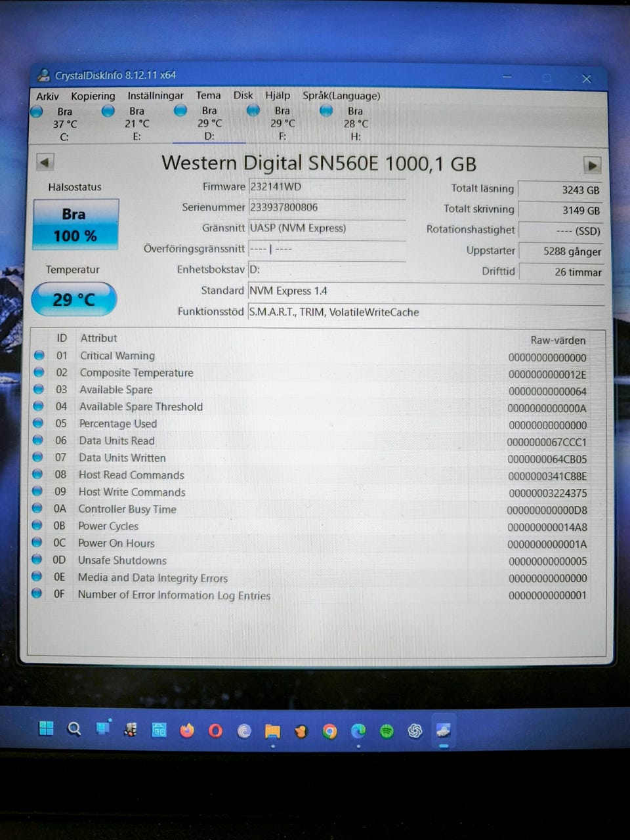Open Firefox from the taskbar

click(x=187, y=730)
